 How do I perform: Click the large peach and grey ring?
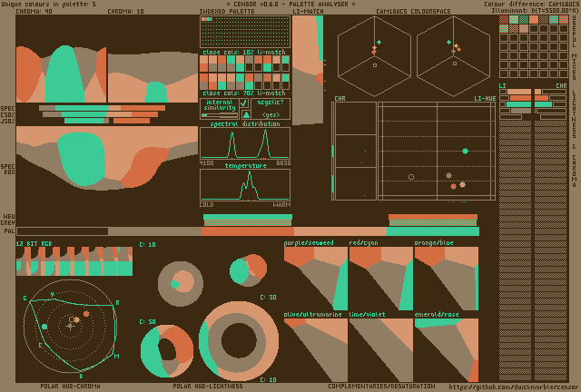[239, 341]
